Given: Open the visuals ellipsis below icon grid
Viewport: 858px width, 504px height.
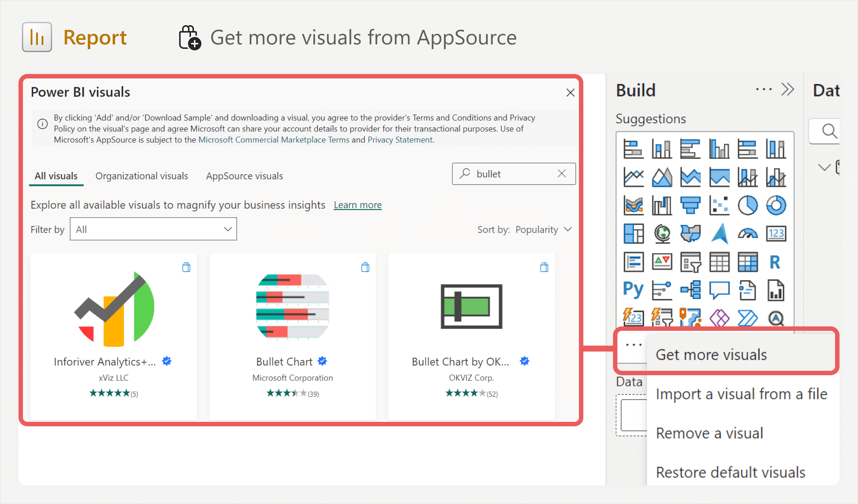Looking at the screenshot, I should pyautogui.click(x=633, y=345).
